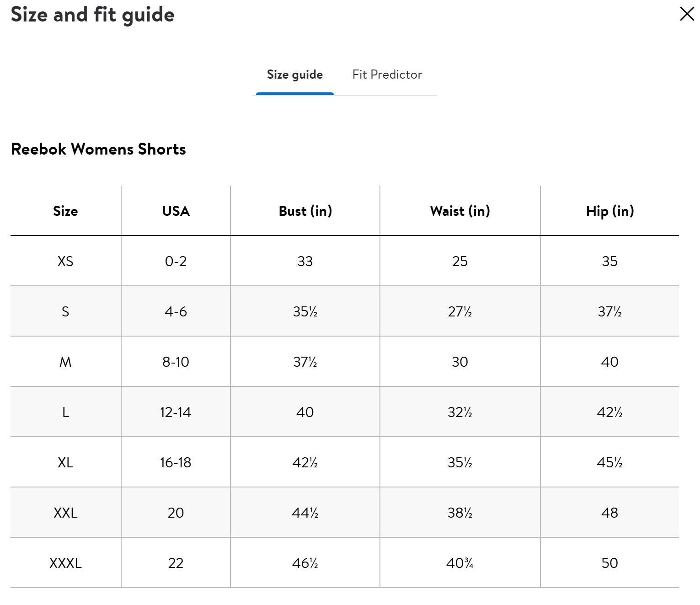Click the 16-18 USA size cell

coord(176,462)
